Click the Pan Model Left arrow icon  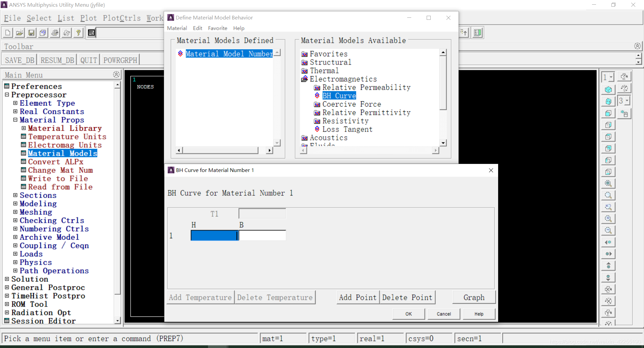(608, 242)
